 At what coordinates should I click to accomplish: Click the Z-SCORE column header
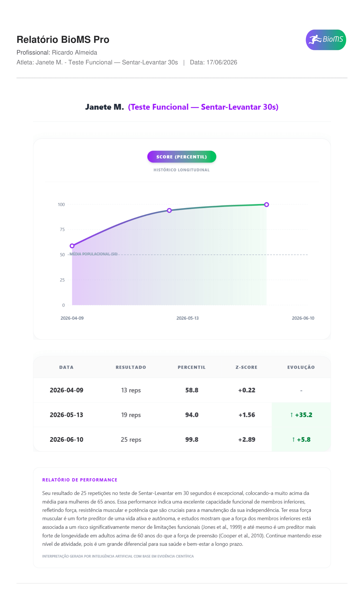click(247, 367)
